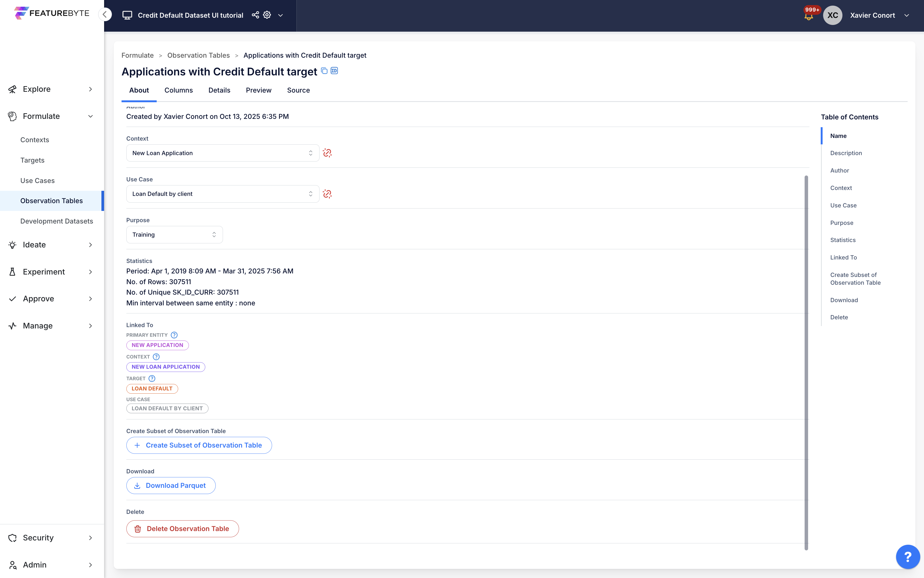Click Primary Entity help question icon
Viewport: 924px width, 578px height.
[174, 335]
